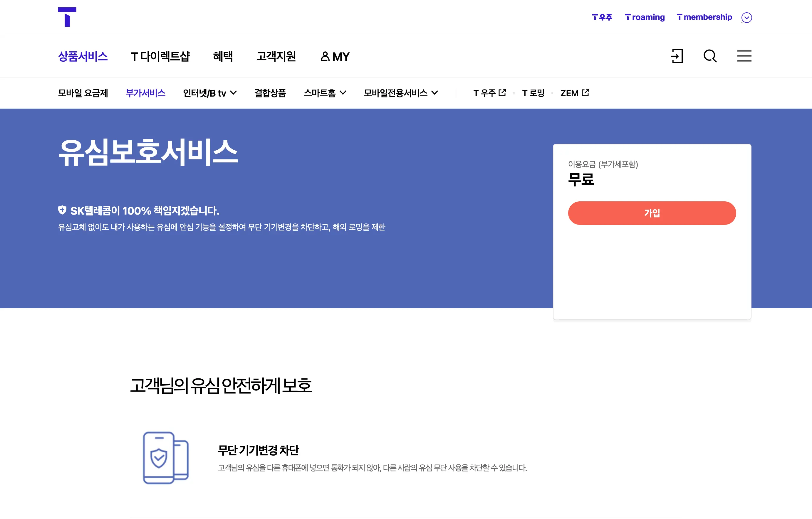
Task: Select the 부가서비스 tab
Action: (145, 93)
